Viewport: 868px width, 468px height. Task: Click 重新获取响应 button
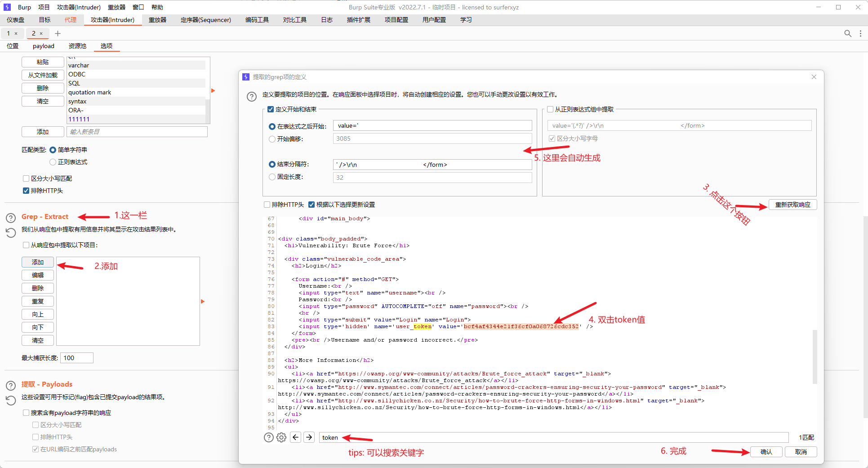(792, 205)
